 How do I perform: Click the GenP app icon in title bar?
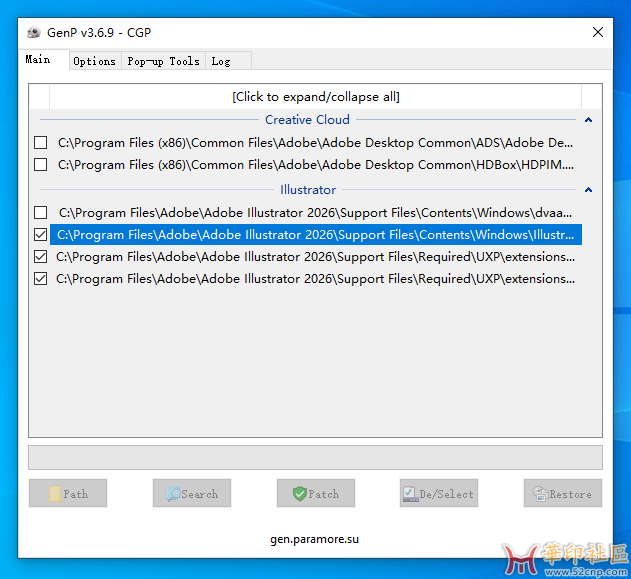coord(33,32)
